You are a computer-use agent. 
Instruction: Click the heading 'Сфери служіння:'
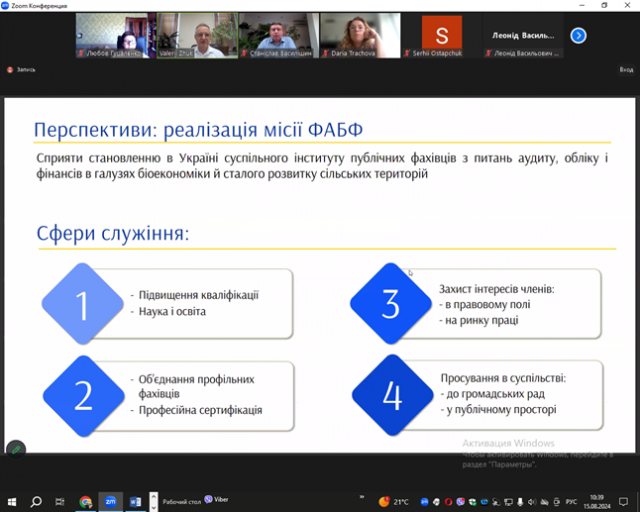(x=113, y=234)
